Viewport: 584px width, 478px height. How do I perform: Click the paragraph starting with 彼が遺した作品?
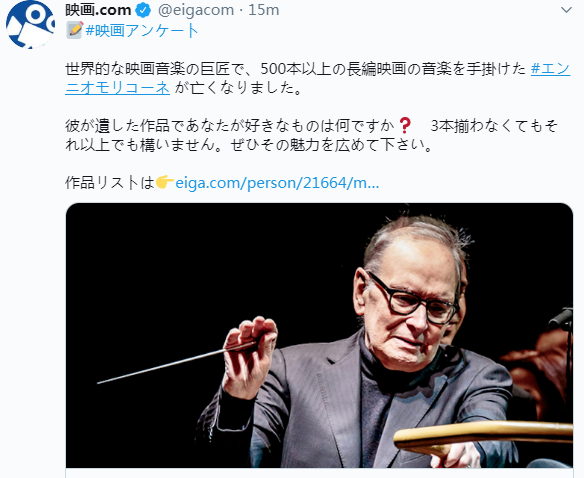point(311,135)
